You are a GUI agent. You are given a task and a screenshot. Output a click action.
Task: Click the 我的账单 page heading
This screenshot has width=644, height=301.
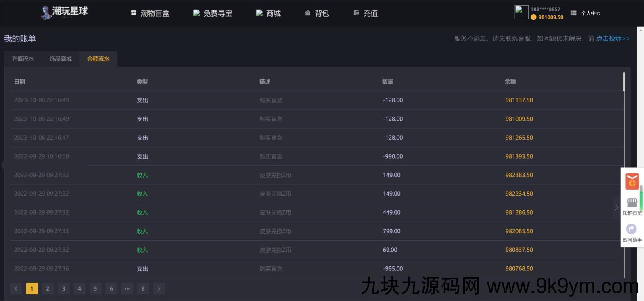click(20, 38)
